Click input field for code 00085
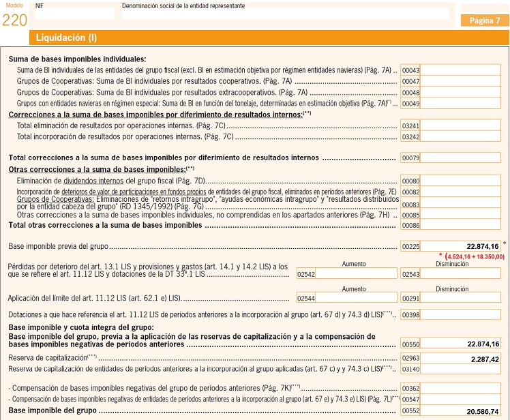The width and height of the screenshot is (510, 420). click(460, 214)
